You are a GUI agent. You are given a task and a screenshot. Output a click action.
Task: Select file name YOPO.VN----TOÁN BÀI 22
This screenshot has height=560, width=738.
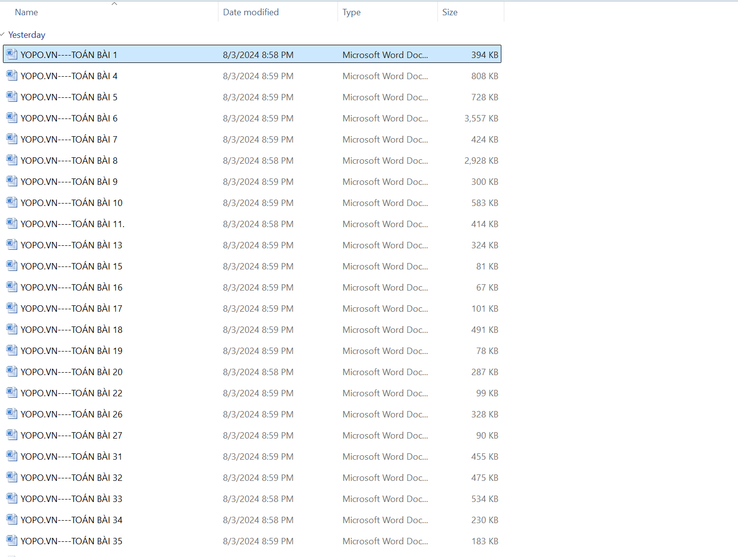(71, 393)
